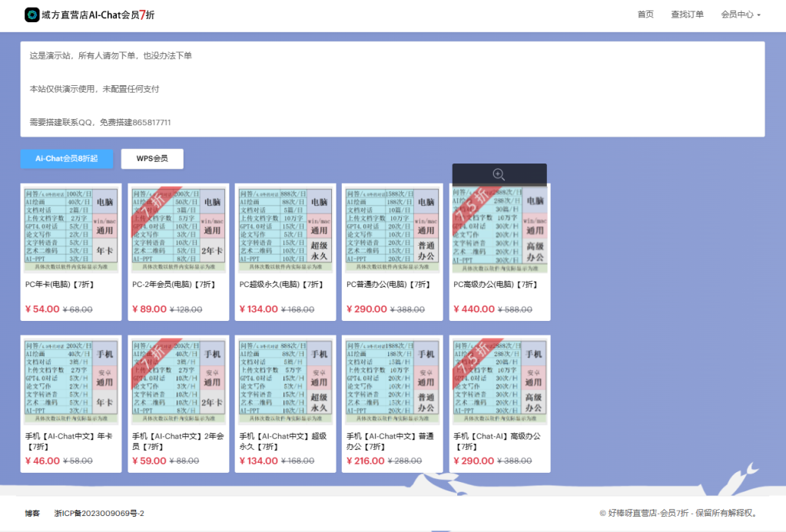
Task: Click the struck-through ¥128.00 original price
Action: tap(186, 309)
